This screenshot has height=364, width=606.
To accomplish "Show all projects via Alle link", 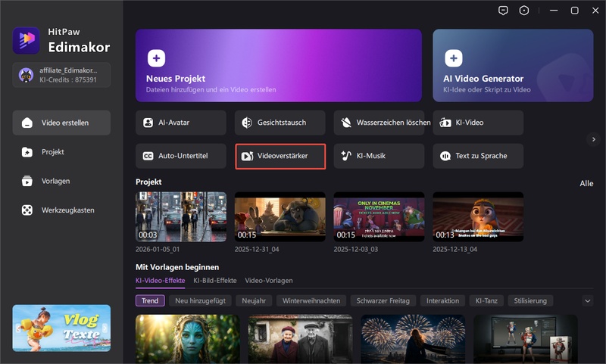I will tap(586, 183).
